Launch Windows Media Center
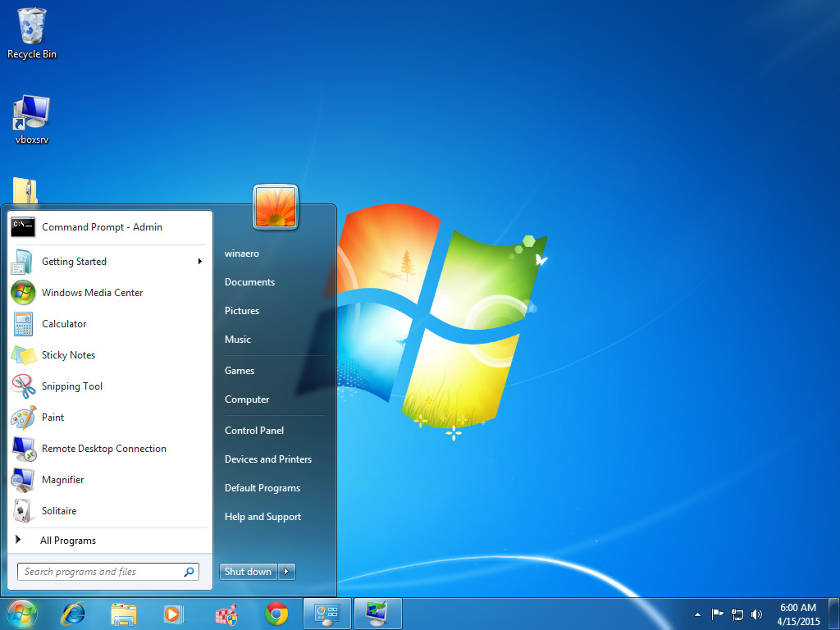The width and height of the screenshot is (840, 630). coord(92,292)
